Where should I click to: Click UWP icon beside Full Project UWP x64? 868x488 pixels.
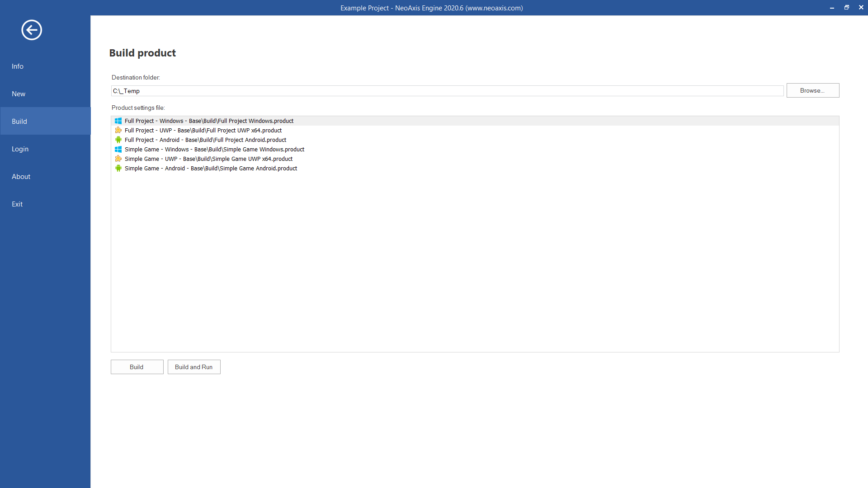(118, 131)
